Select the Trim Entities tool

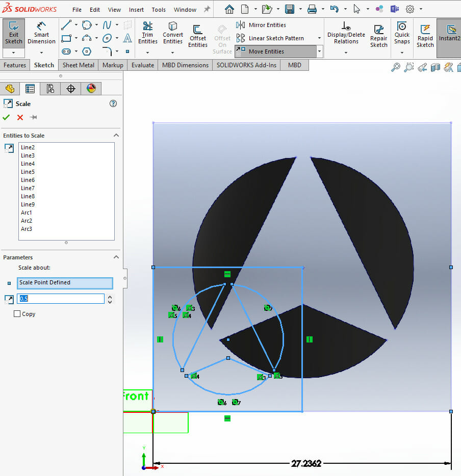[x=147, y=33]
